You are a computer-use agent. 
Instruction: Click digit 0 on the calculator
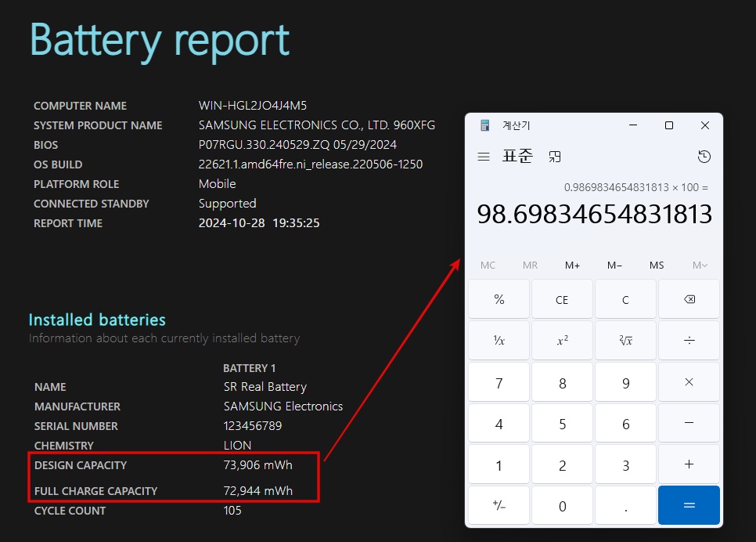(562, 505)
